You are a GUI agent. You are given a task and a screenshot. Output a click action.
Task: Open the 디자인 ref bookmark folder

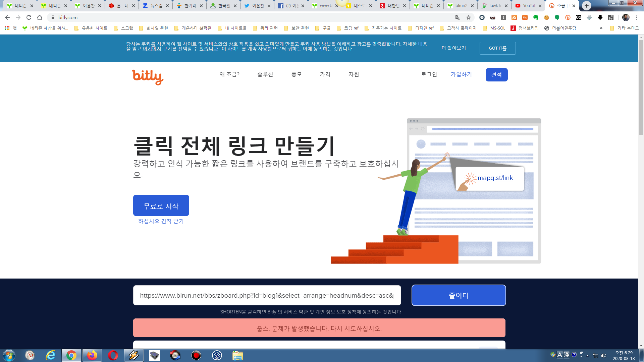(421, 28)
